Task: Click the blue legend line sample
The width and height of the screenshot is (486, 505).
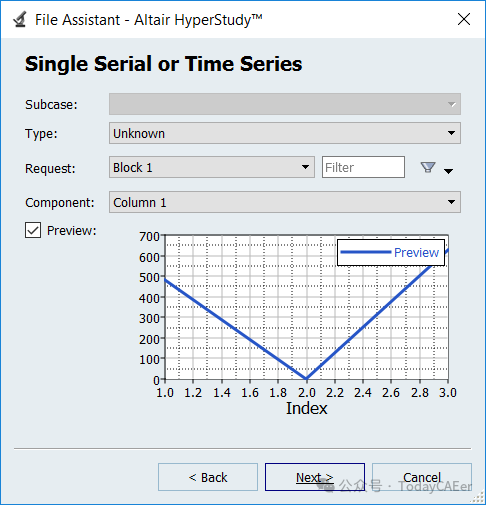Action: (365, 252)
